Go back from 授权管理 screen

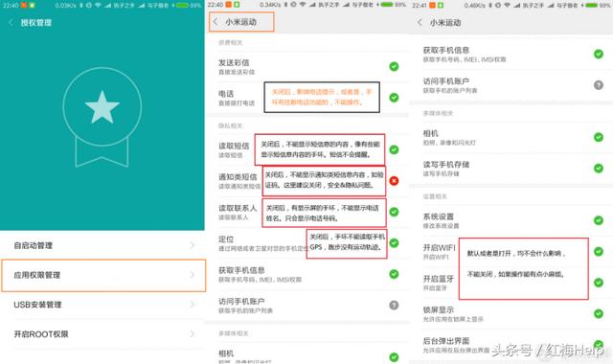click(11, 23)
